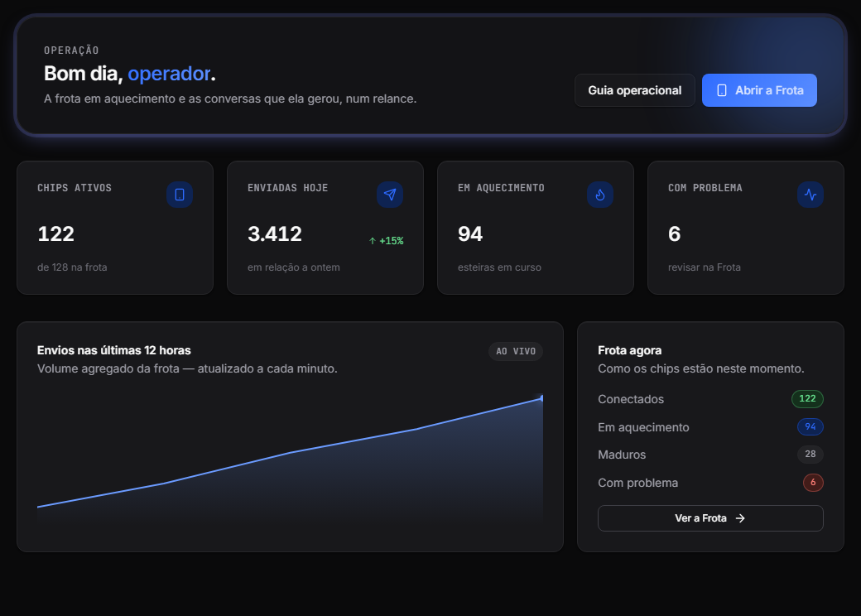The height and width of the screenshot is (616, 861).
Task: Click the phone icon inside Abrir a Frota
Action: [722, 90]
